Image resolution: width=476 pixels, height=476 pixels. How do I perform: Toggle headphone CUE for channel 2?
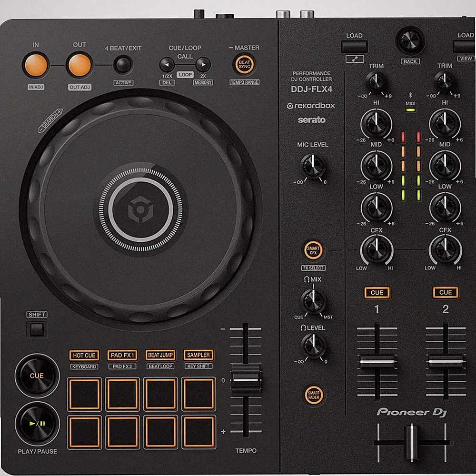point(446,292)
